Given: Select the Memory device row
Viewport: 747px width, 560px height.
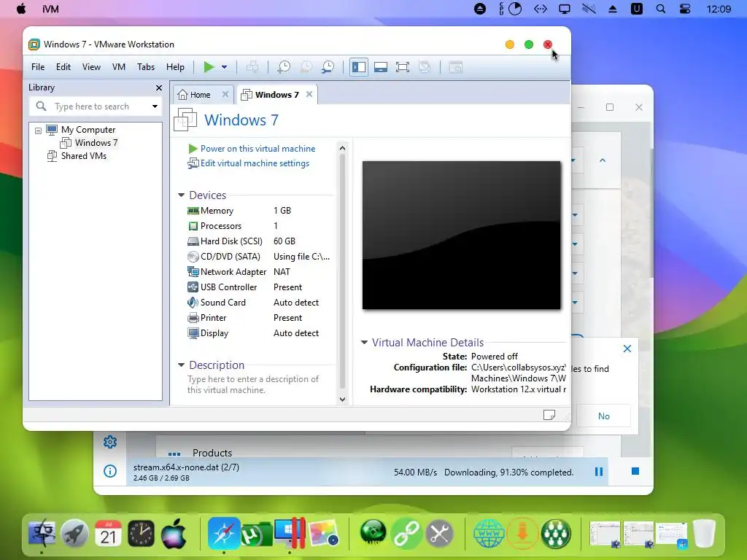Looking at the screenshot, I should (259, 211).
